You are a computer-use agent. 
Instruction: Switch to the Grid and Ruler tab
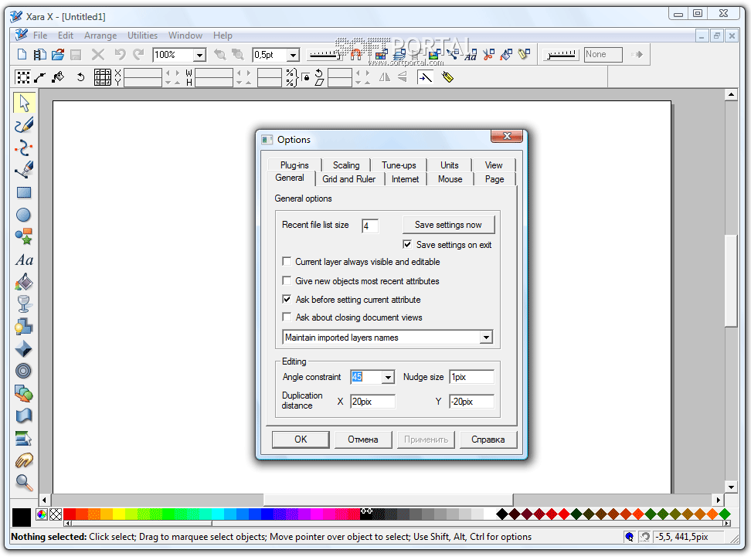click(x=348, y=179)
